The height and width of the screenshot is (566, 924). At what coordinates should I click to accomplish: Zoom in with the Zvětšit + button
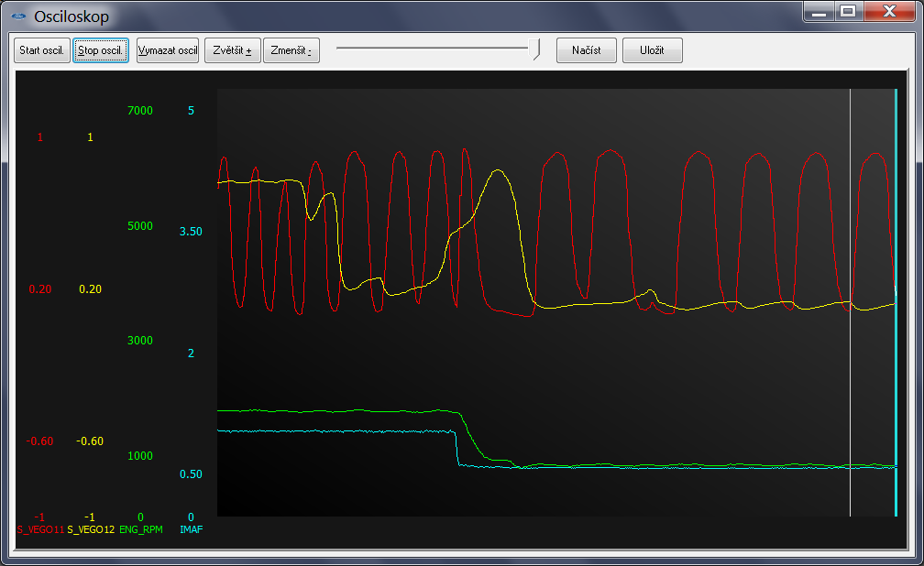pos(233,50)
